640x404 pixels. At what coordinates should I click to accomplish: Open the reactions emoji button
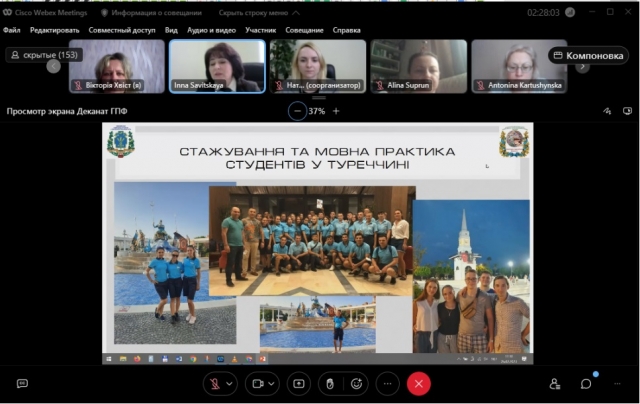point(356,384)
